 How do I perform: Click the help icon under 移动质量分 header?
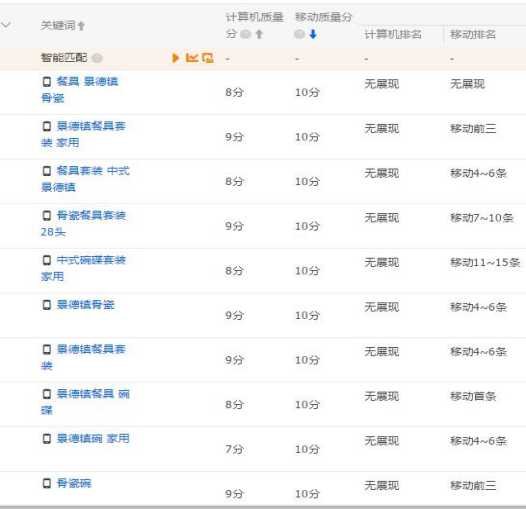pyautogui.click(x=299, y=34)
